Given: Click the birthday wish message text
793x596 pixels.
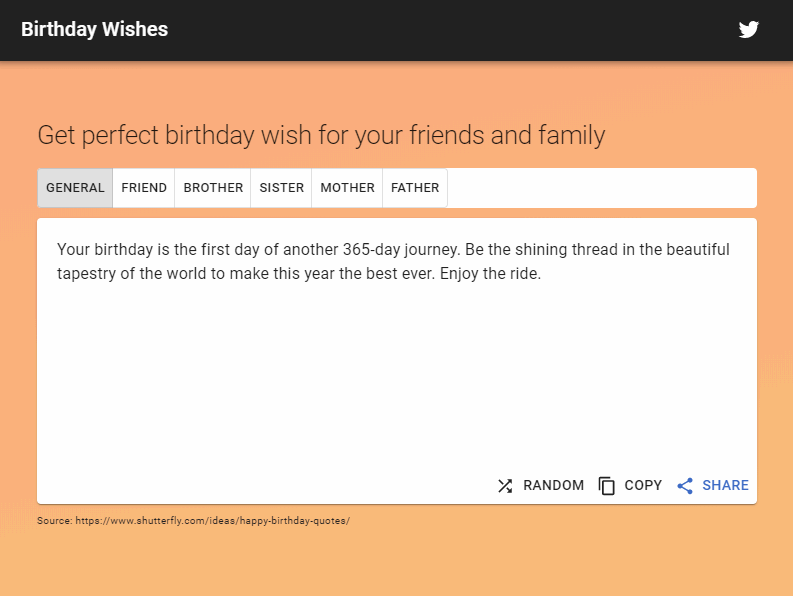Looking at the screenshot, I should 393,261.
